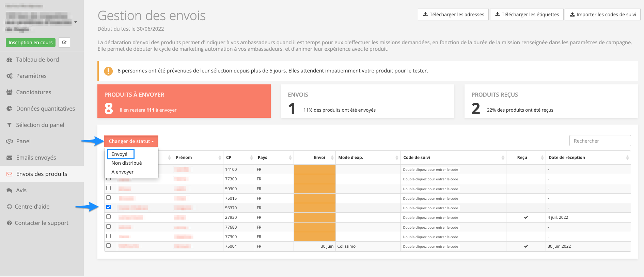Click Importer les codes de suivi button

[x=602, y=15]
